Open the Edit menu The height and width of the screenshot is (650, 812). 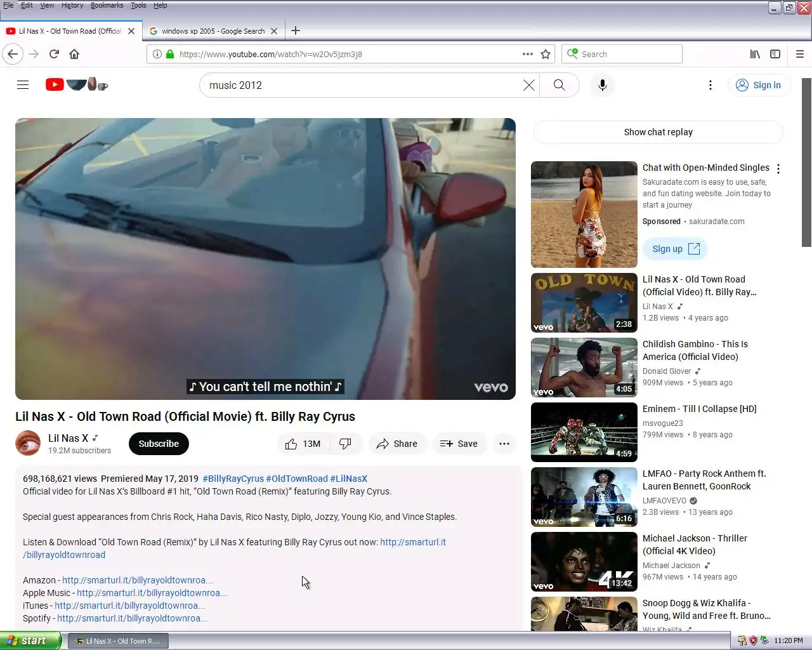pyautogui.click(x=27, y=5)
